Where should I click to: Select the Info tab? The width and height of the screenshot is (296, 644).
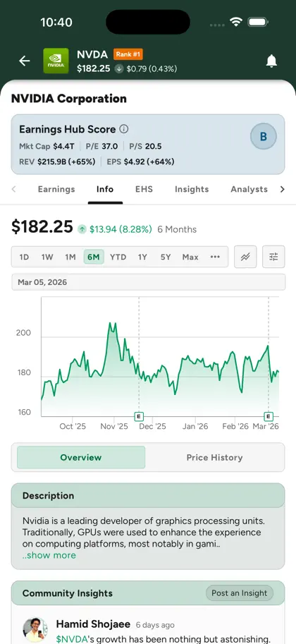(x=105, y=189)
